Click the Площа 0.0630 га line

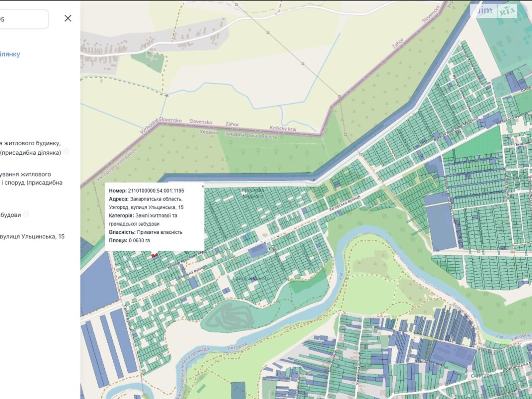(129, 240)
